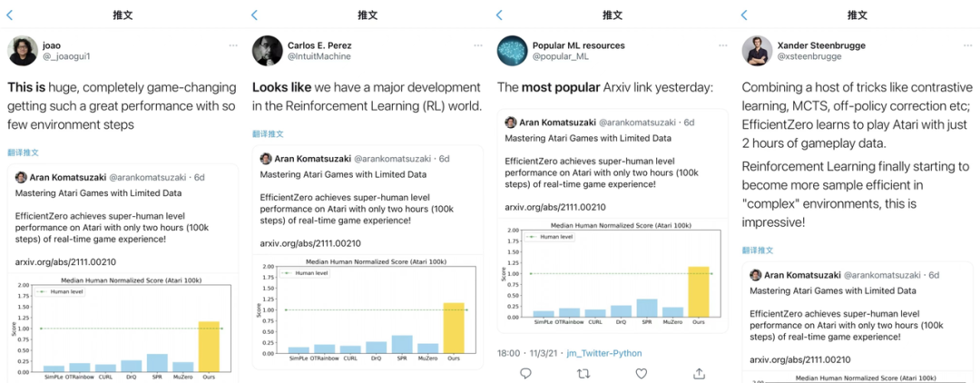Open the jm_Twitter-Python source link

pos(606,353)
